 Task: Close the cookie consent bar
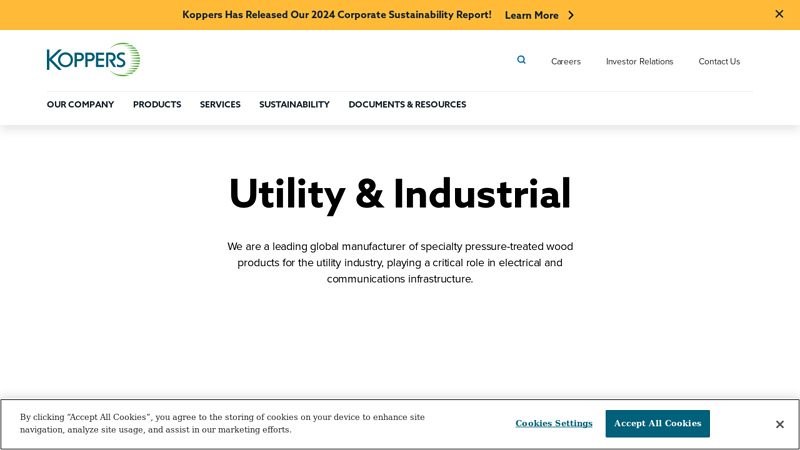pos(780,424)
